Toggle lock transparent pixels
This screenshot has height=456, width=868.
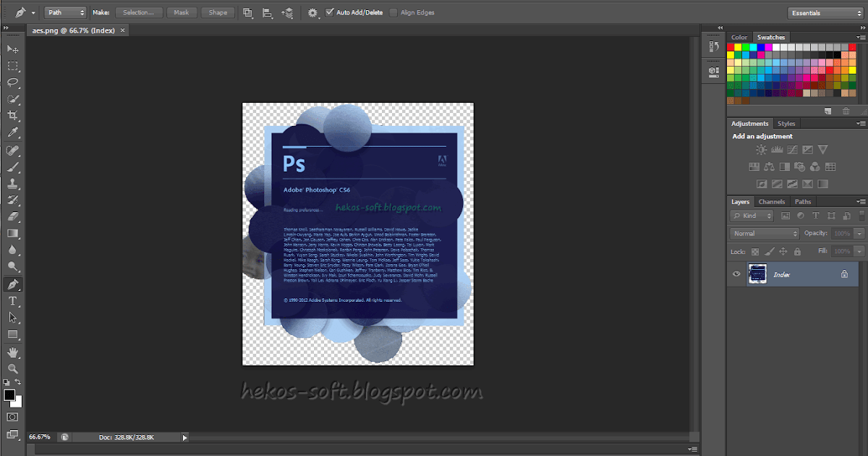(755, 251)
